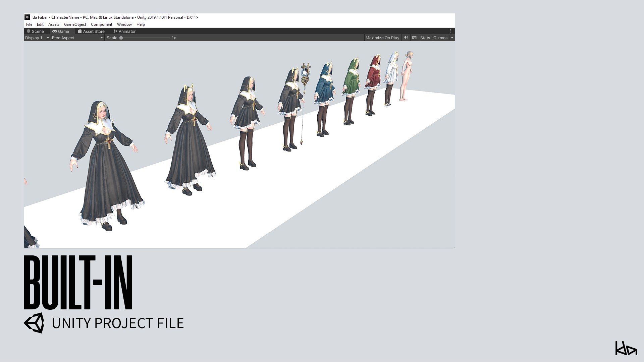
Task: Click the Game tab controller icon
Action: 55,31
